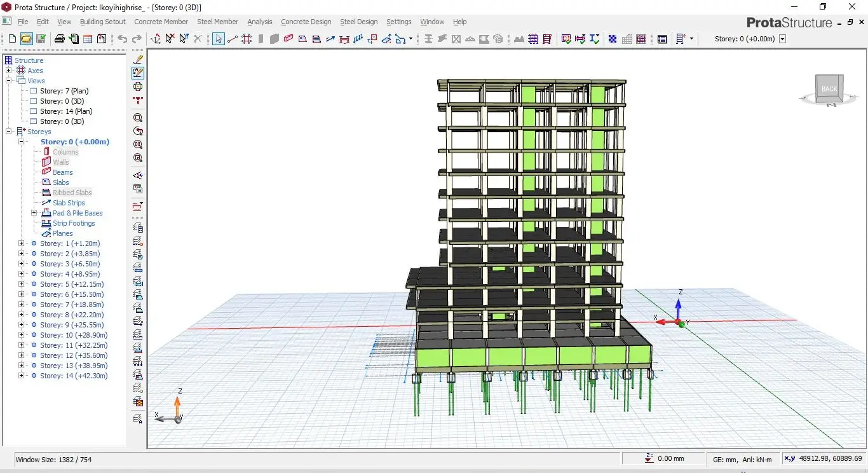
Task: Collapse the Views tree node
Action: click(x=9, y=81)
